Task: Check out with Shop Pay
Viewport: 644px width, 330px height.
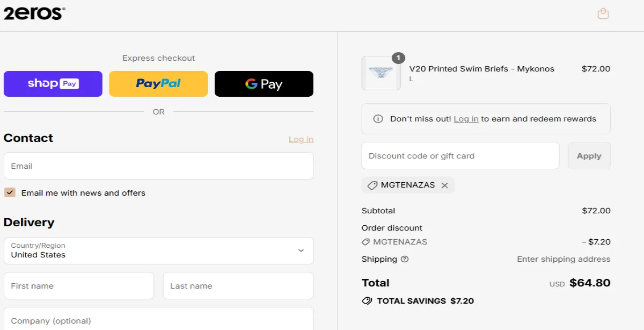Action: (x=53, y=84)
